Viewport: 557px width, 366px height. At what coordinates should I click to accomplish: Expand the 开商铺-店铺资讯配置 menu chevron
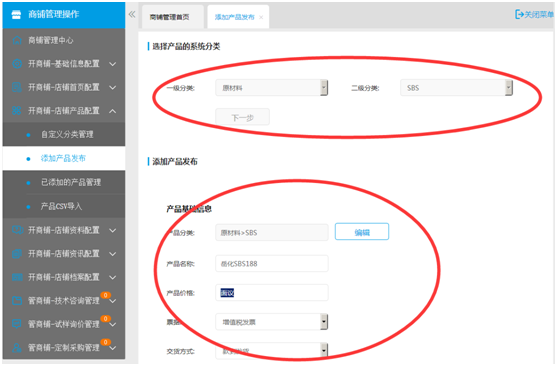pos(113,254)
